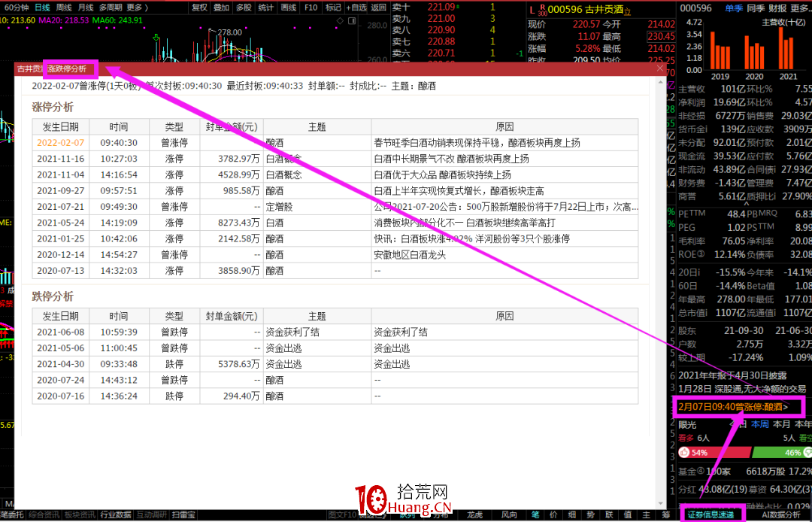Click the 返回 button

[x=379, y=8]
